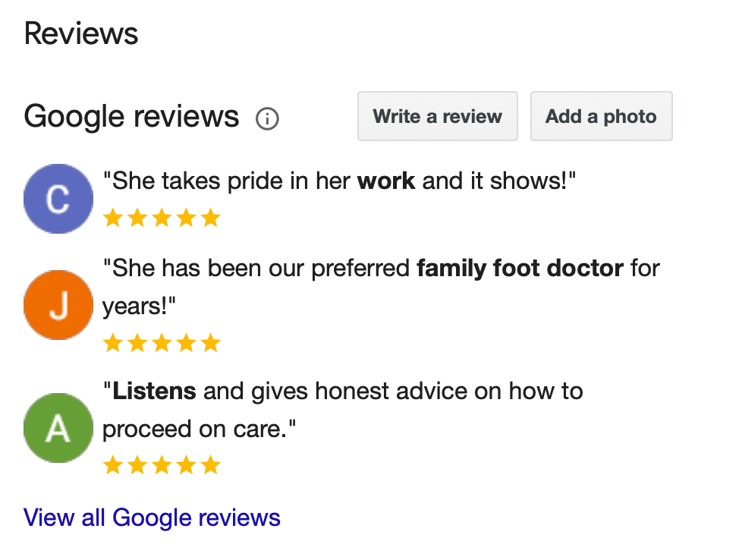
Task: Open reviewer C's profile avatar
Action: point(58,199)
